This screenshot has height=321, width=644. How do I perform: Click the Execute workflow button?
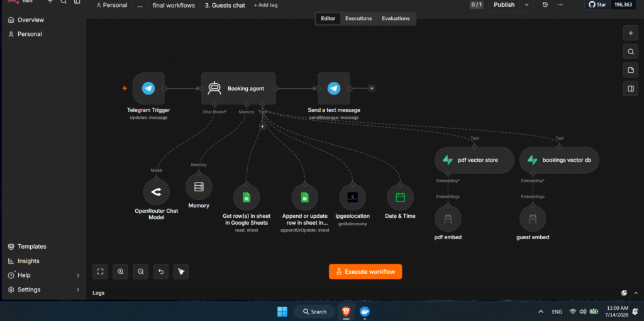[365, 272]
